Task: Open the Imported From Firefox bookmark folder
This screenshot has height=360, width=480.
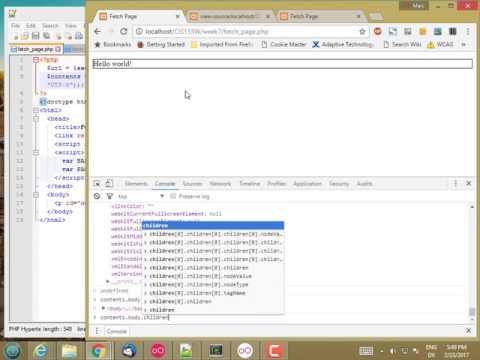Action: (x=222, y=44)
